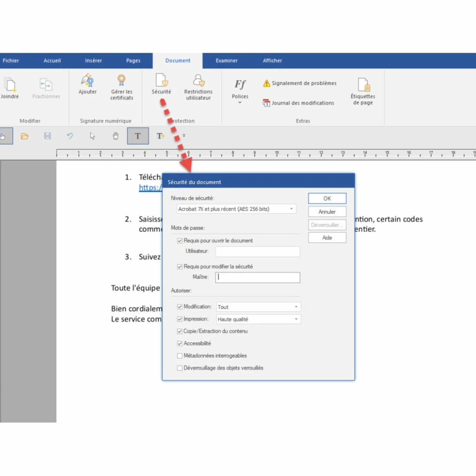Select the text edit T tool
The width and height of the screenshot is (476, 476).
tap(138, 136)
